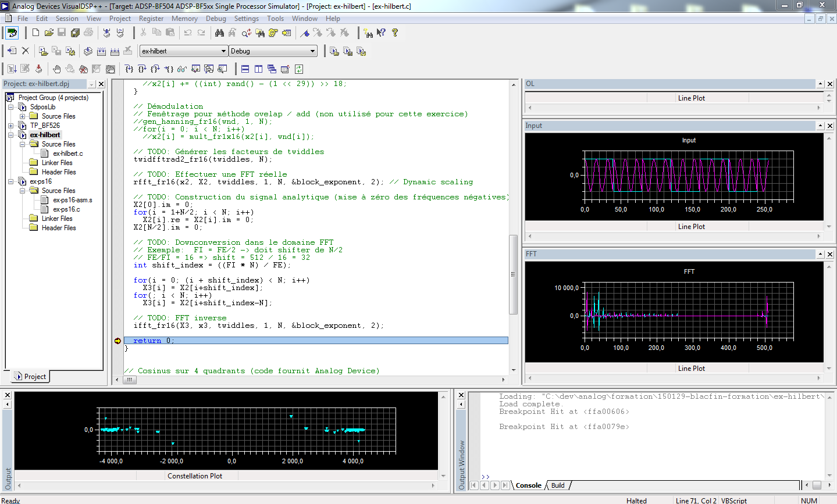Viewport: 837px width, 504px height.
Task: Click the tile windows horizontally icon
Action: (245, 69)
